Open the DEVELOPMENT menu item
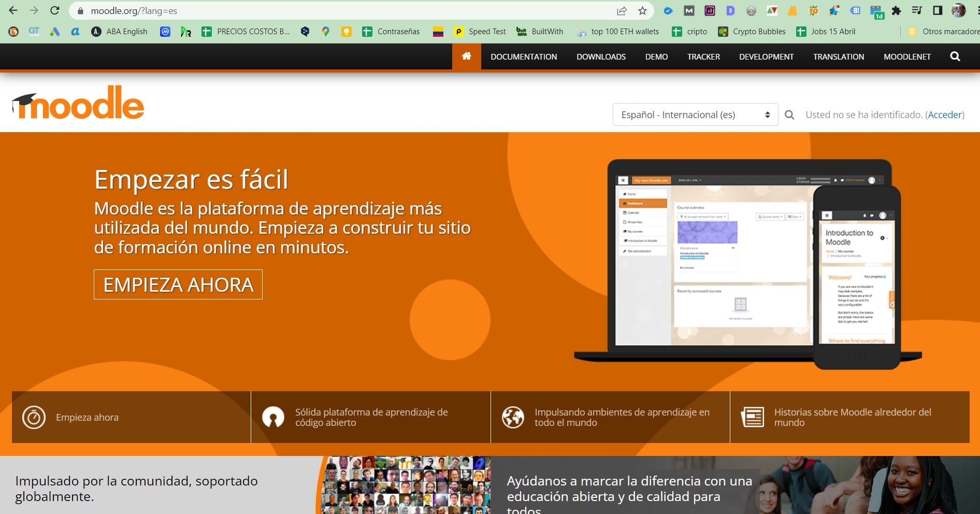980x514 pixels. coord(766,56)
